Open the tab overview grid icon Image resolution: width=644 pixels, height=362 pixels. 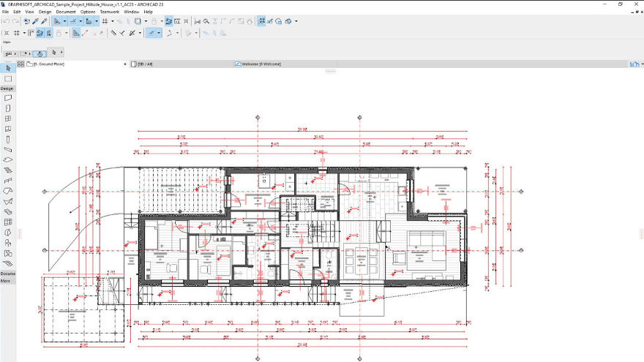click(x=21, y=64)
